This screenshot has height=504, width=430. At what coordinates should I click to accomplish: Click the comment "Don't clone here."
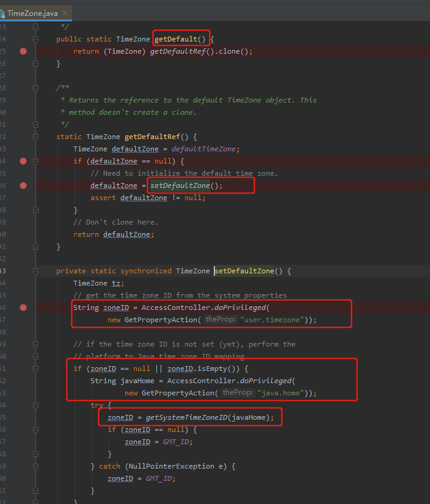click(x=116, y=222)
